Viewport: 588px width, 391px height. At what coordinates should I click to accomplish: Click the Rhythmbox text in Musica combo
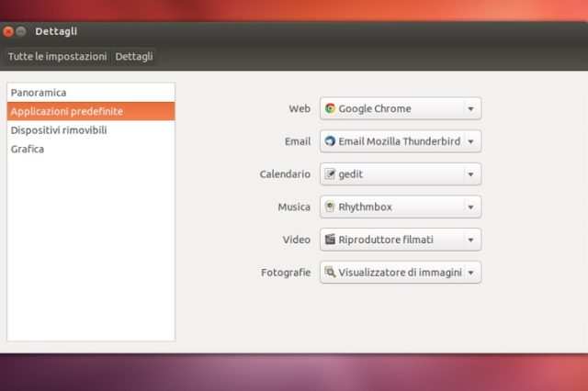[x=366, y=207]
